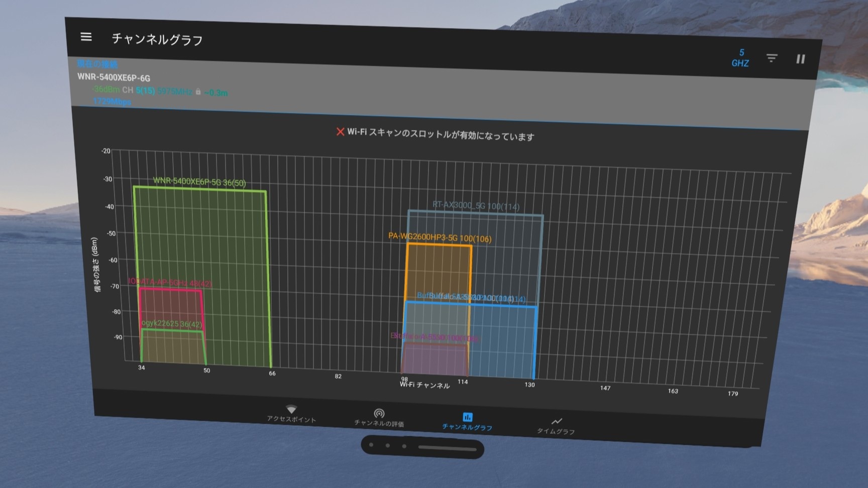Viewport: 868px width, 488px height.
Task: Open the hamburger navigation menu
Action: point(86,37)
